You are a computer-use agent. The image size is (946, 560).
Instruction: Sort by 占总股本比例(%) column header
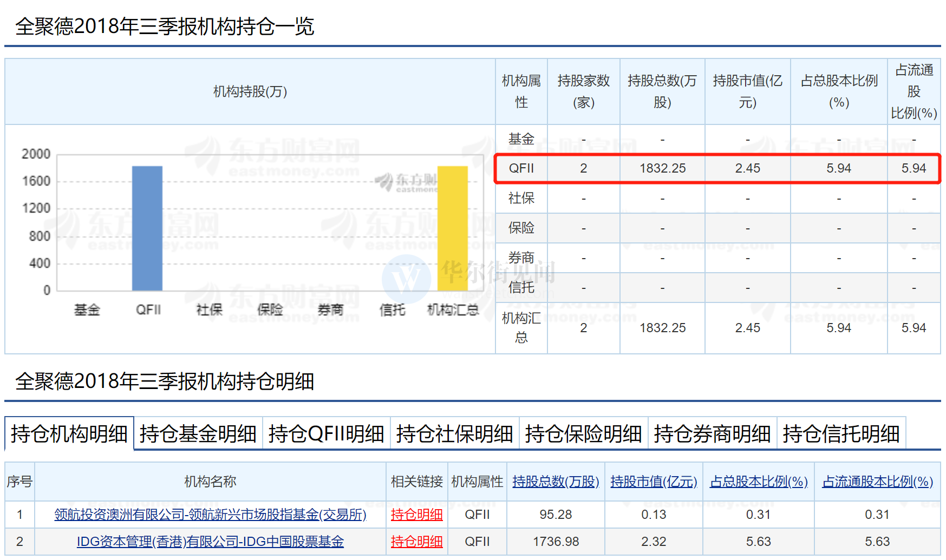(x=759, y=482)
